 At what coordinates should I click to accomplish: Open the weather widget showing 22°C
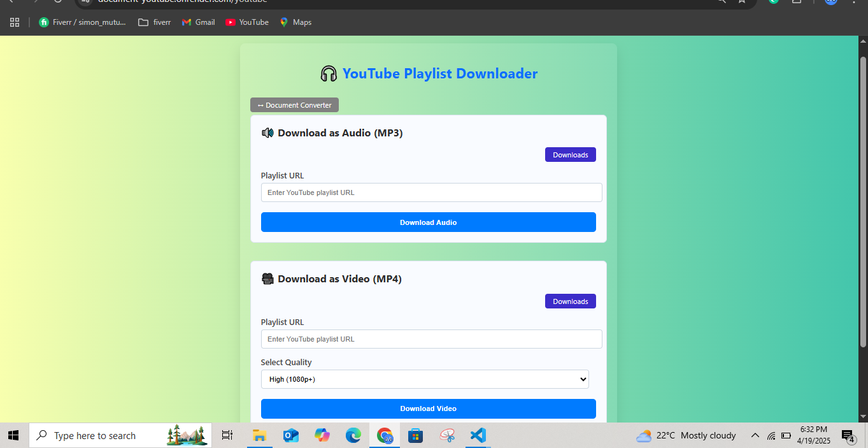tap(686, 436)
